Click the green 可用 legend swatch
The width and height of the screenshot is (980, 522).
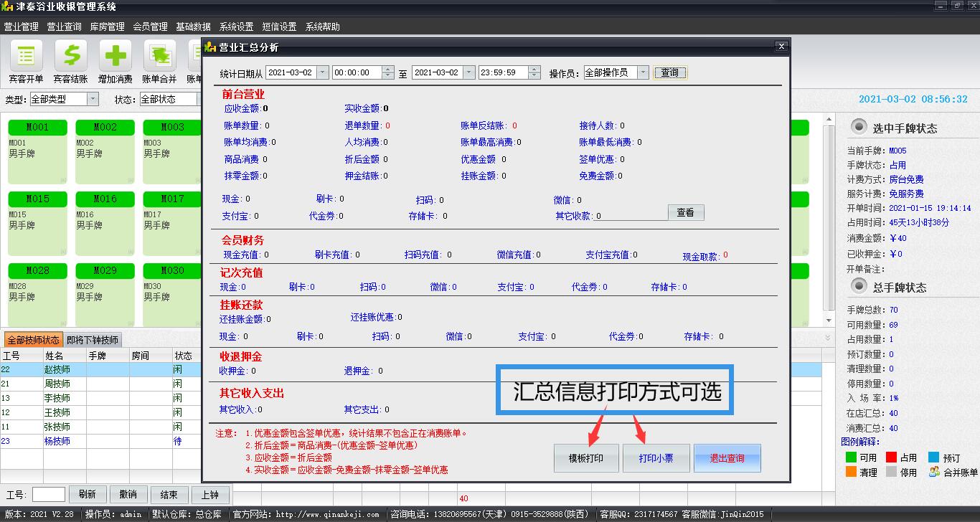[852, 457]
